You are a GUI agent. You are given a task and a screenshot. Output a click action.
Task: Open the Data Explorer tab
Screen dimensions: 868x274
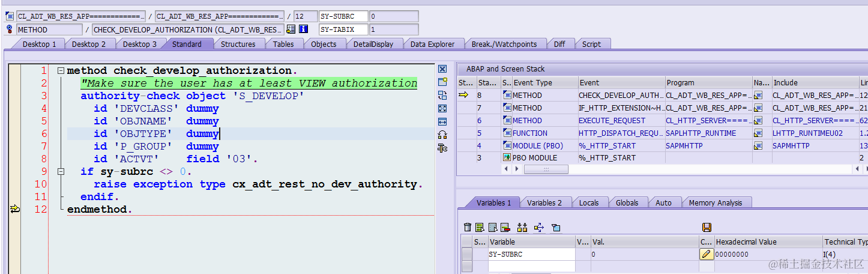point(432,44)
